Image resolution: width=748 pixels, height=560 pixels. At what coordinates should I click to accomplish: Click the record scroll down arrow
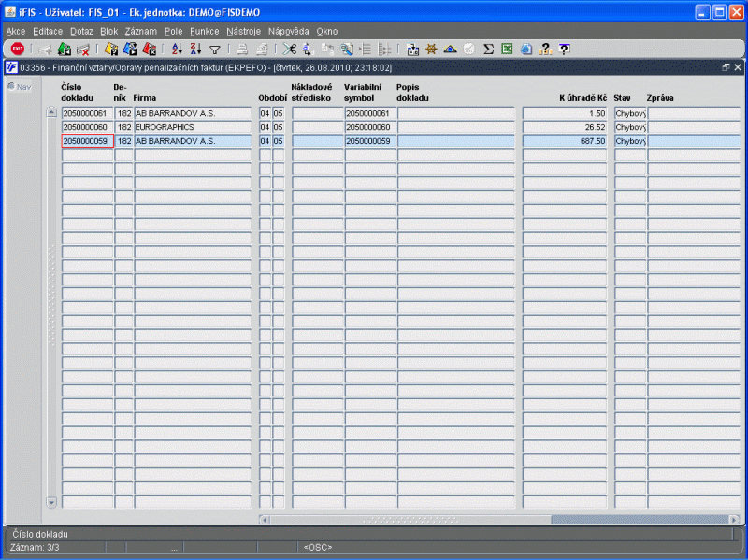[51, 502]
